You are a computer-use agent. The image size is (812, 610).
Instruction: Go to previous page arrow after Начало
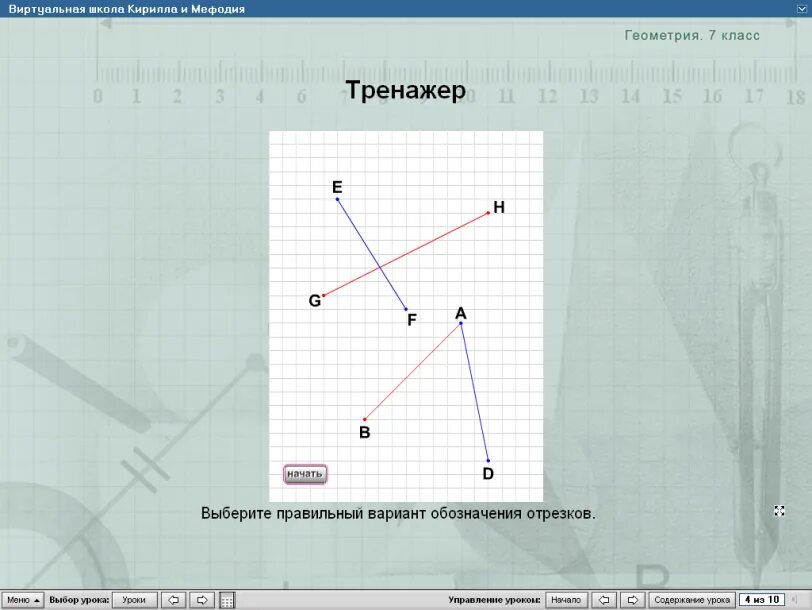[x=604, y=600]
